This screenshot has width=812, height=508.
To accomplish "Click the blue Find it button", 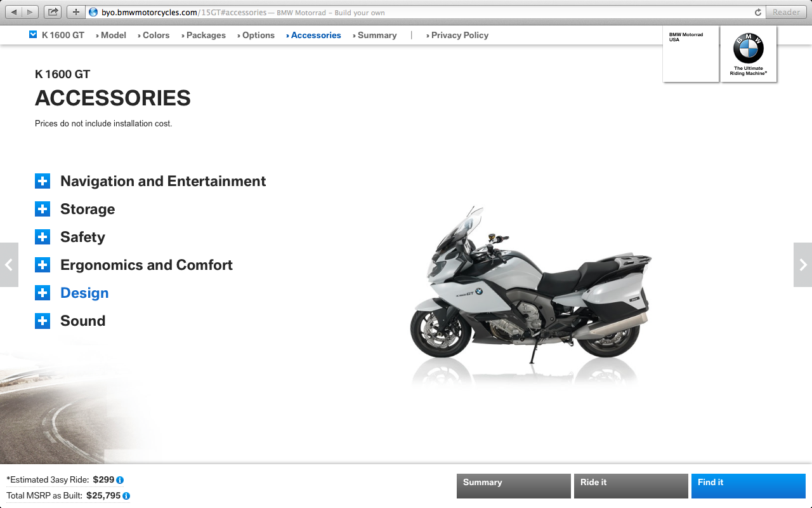I will click(x=749, y=486).
